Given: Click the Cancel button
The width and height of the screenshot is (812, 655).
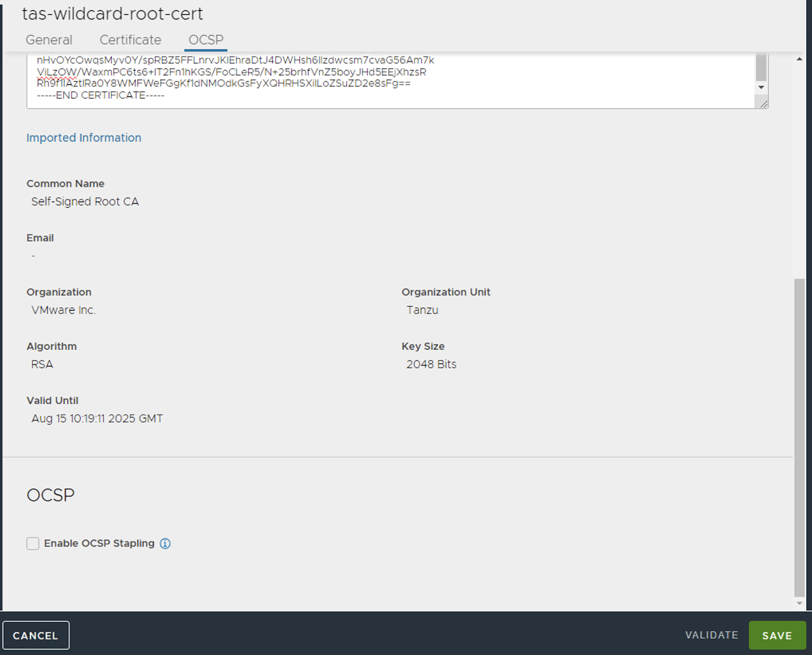Looking at the screenshot, I should pos(36,635).
